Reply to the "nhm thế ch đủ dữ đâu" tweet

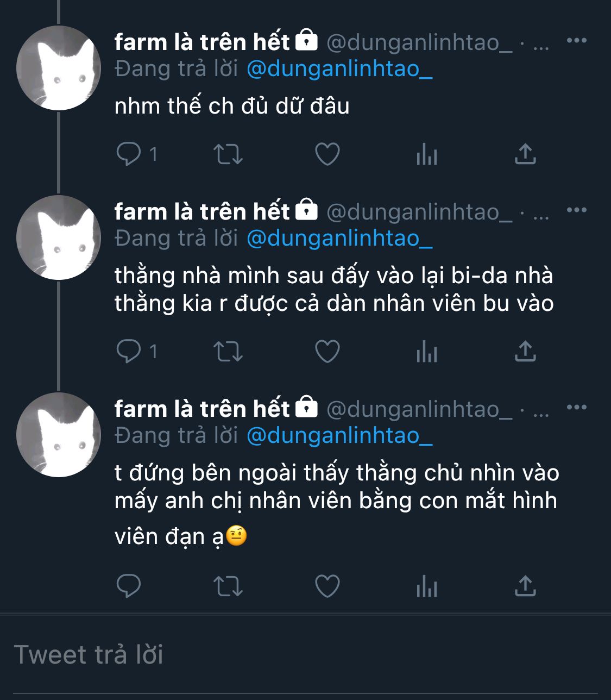coord(129,154)
